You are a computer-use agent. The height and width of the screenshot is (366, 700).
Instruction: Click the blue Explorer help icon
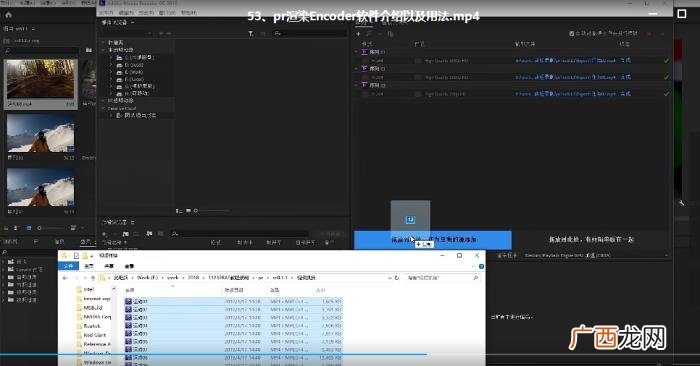(481, 266)
